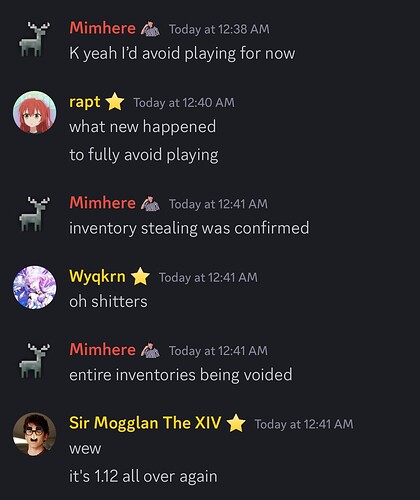Open Mimhere's deer avatar on first message
Viewport: 420px width, 500px height.
coord(34,39)
